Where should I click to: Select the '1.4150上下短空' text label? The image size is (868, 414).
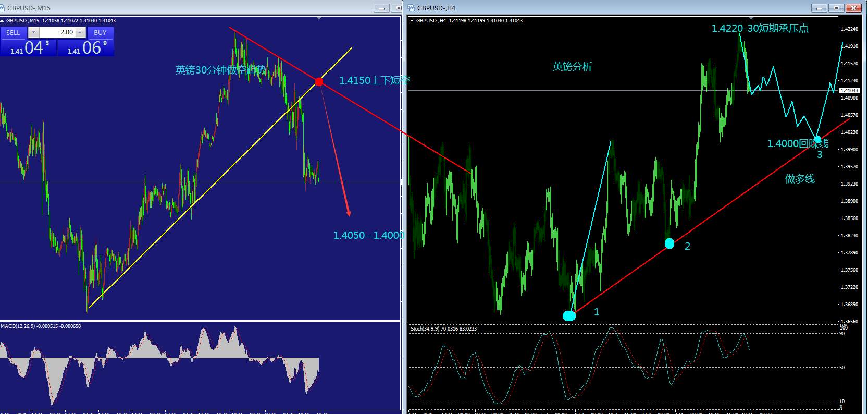click(x=375, y=80)
